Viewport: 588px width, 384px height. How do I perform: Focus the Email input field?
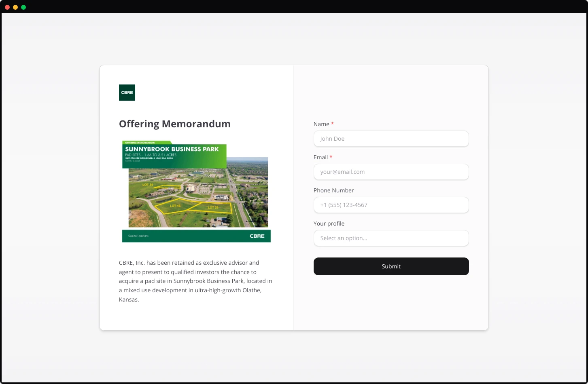(391, 172)
